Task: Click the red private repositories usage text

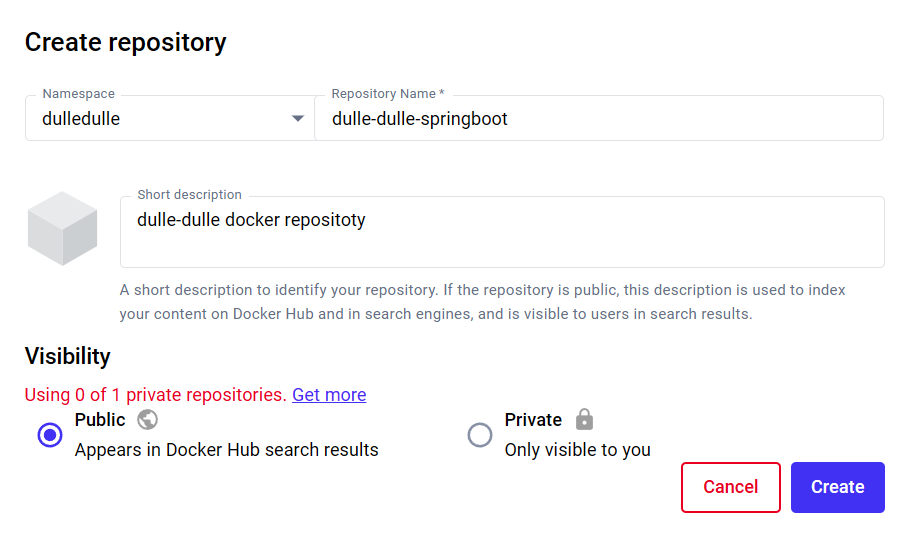Action: [x=155, y=395]
